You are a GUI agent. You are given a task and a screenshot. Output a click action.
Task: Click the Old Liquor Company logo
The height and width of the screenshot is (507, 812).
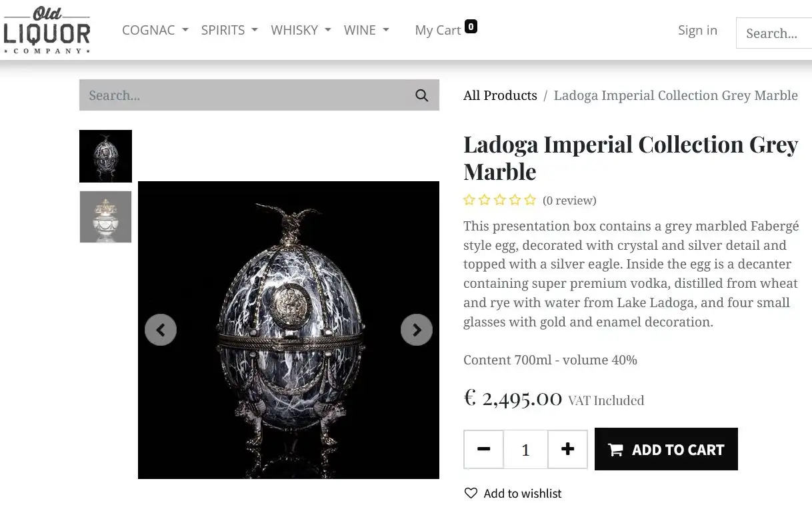coord(47,30)
